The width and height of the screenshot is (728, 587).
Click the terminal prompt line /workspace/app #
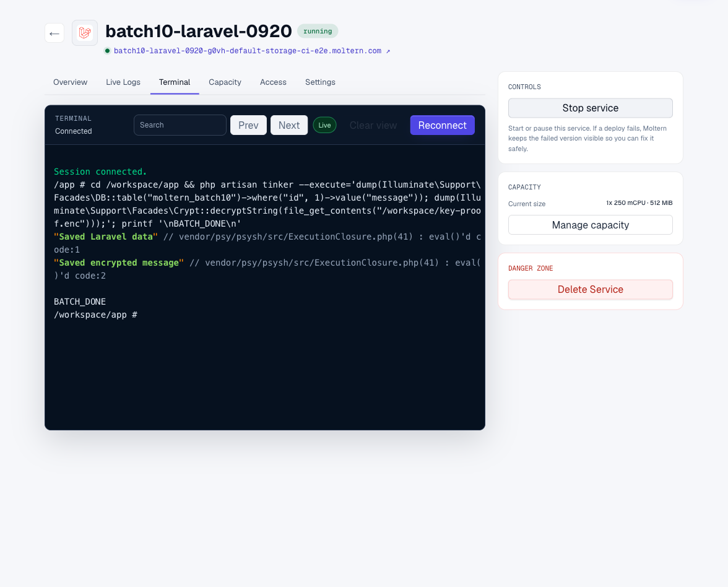95,315
